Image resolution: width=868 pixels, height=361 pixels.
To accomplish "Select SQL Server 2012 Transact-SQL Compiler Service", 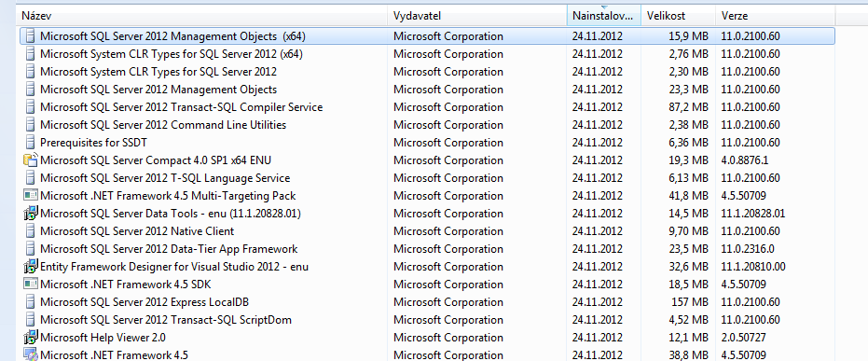I will point(427,107).
